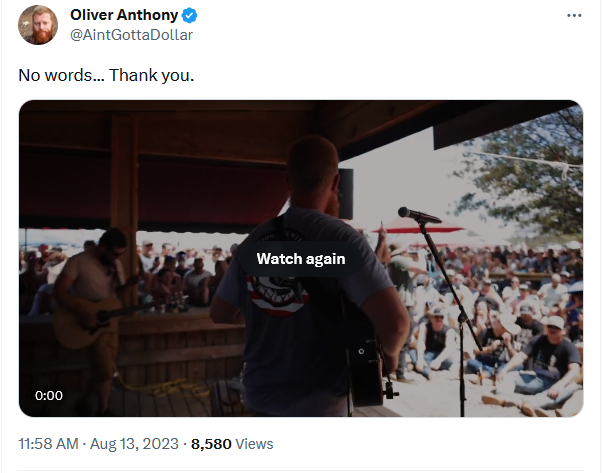The width and height of the screenshot is (602, 473).
Task: Open the @AintGottaDollar handle link
Action: (131, 35)
